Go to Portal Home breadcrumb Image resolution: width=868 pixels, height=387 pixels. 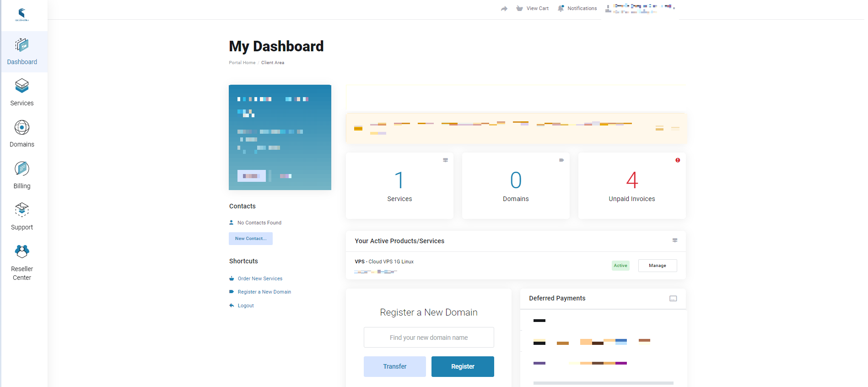click(242, 63)
